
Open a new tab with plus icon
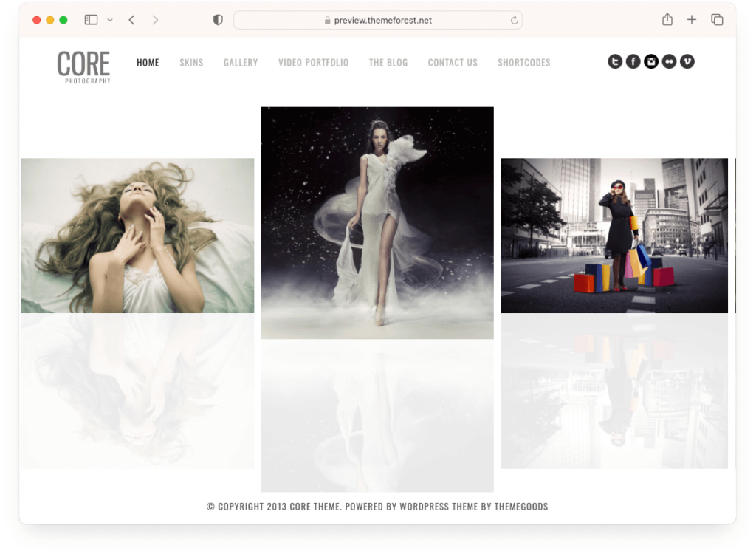click(692, 20)
